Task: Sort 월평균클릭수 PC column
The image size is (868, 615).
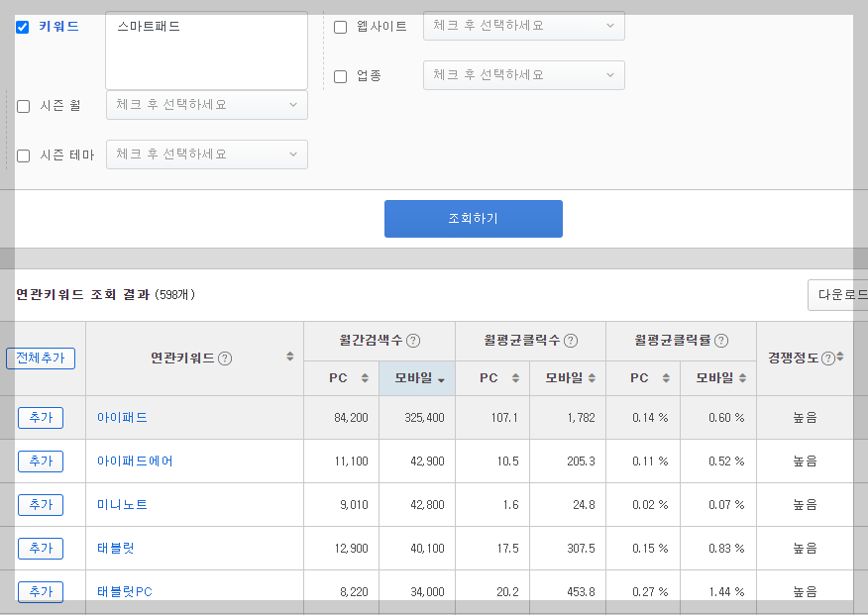Action: [x=515, y=377]
